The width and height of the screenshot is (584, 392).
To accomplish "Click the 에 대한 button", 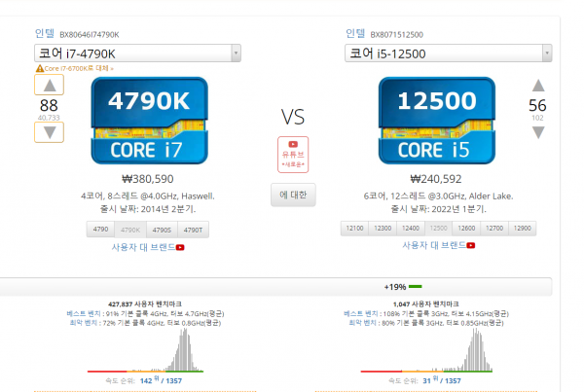I will tap(293, 195).
